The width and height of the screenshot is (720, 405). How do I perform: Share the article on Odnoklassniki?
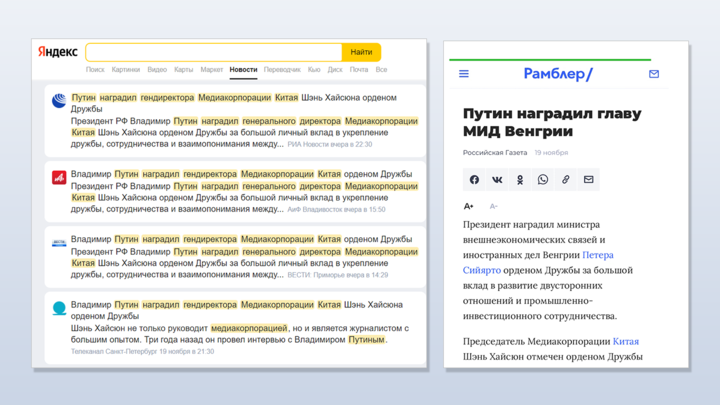pyautogui.click(x=520, y=180)
